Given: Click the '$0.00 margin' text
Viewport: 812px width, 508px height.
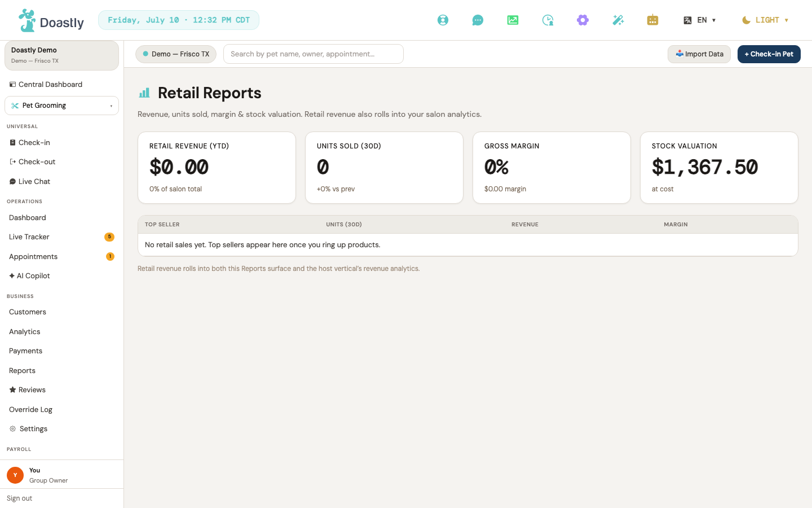Looking at the screenshot, I should (505, 189).
